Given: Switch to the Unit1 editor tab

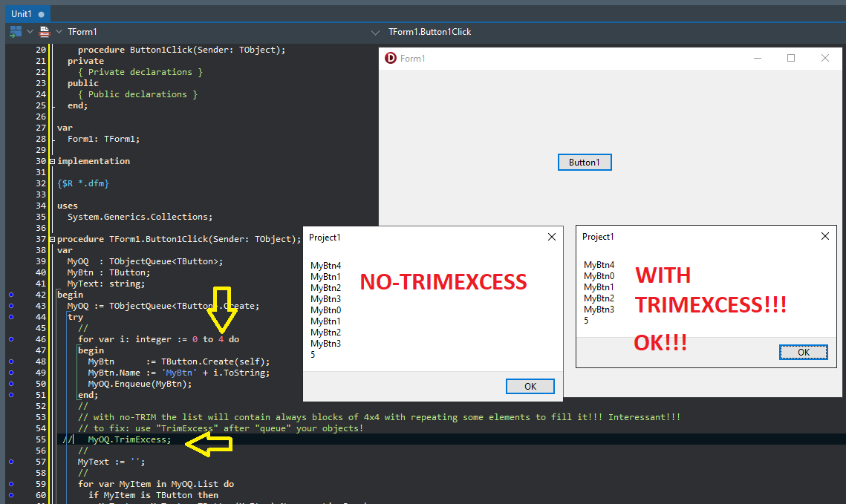Looking at the screenshot, I should (x=22, y=14).
